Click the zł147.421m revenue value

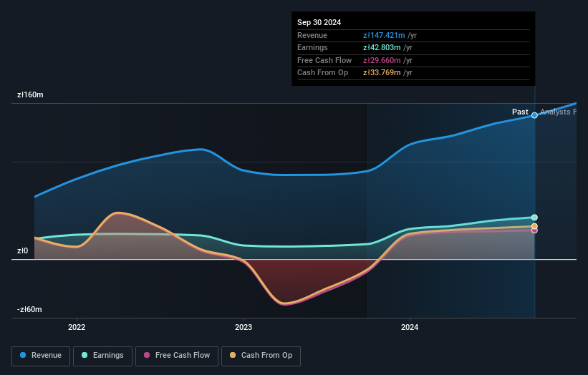tap(384, 35)
